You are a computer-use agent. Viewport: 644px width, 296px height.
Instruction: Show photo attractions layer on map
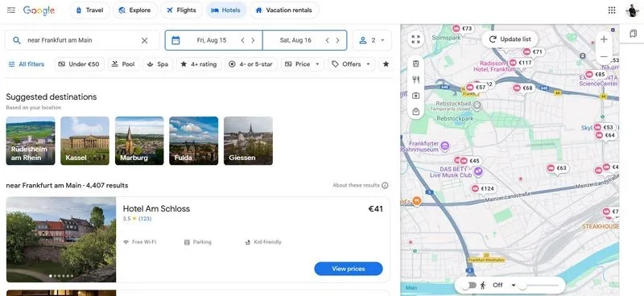tap(415, 96)
